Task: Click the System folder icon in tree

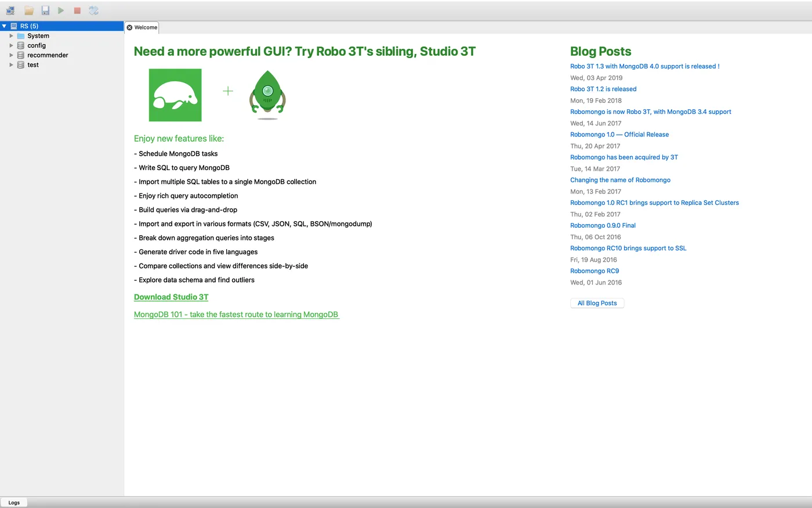Action: (21, 36)
